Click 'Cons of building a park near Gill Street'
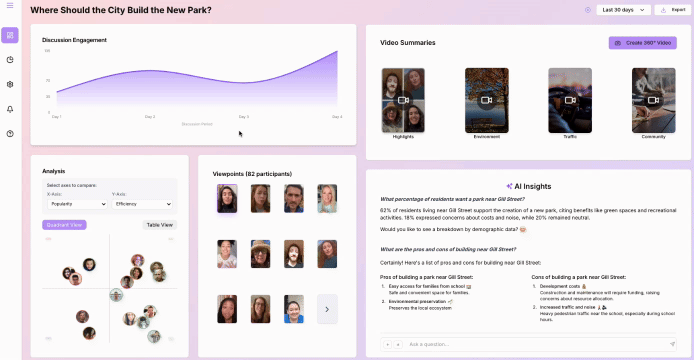 [x=578, y=277]
